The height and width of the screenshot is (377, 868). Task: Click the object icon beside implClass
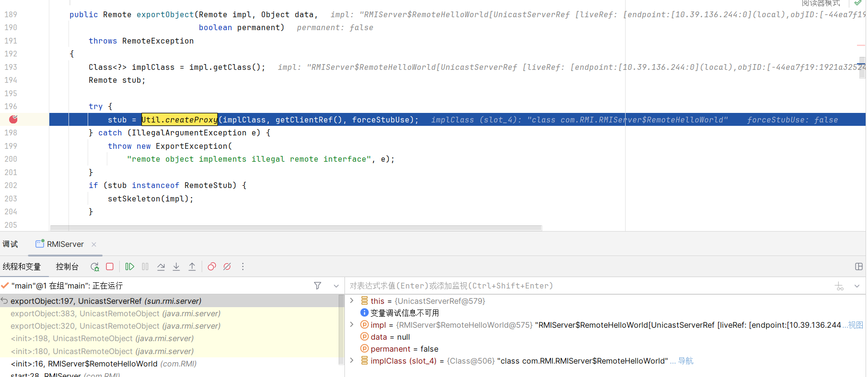[365, 360]
